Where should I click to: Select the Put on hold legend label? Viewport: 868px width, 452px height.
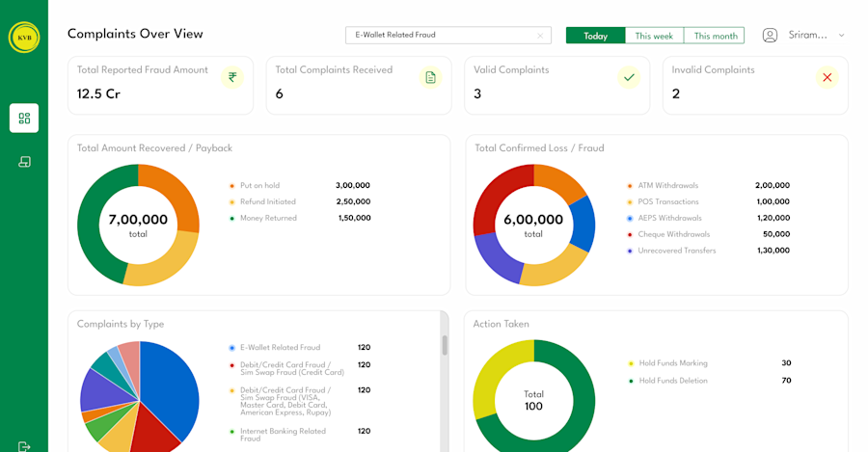coord(260,185)
